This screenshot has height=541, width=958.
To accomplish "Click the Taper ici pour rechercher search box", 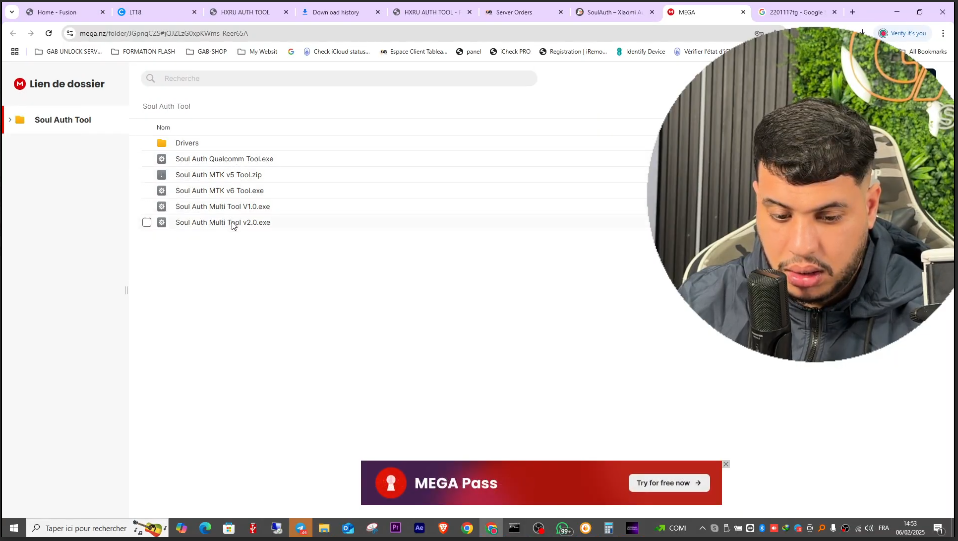I will pos(97,528).
